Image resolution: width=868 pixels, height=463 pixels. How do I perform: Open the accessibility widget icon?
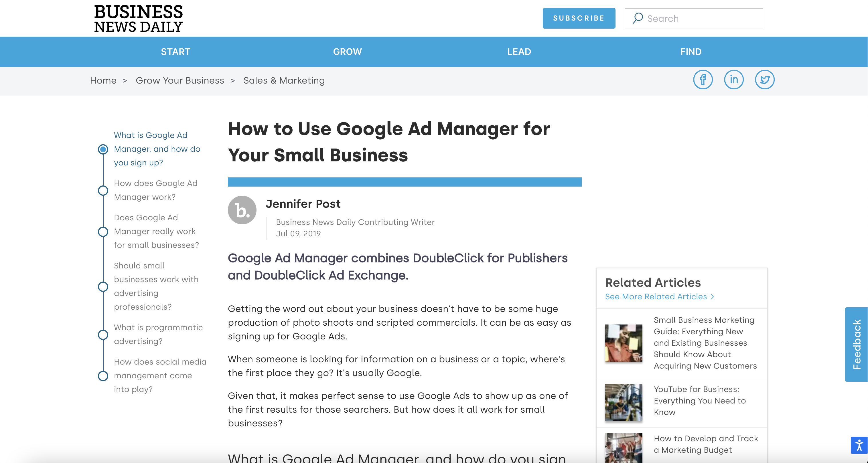click(859, 446)
